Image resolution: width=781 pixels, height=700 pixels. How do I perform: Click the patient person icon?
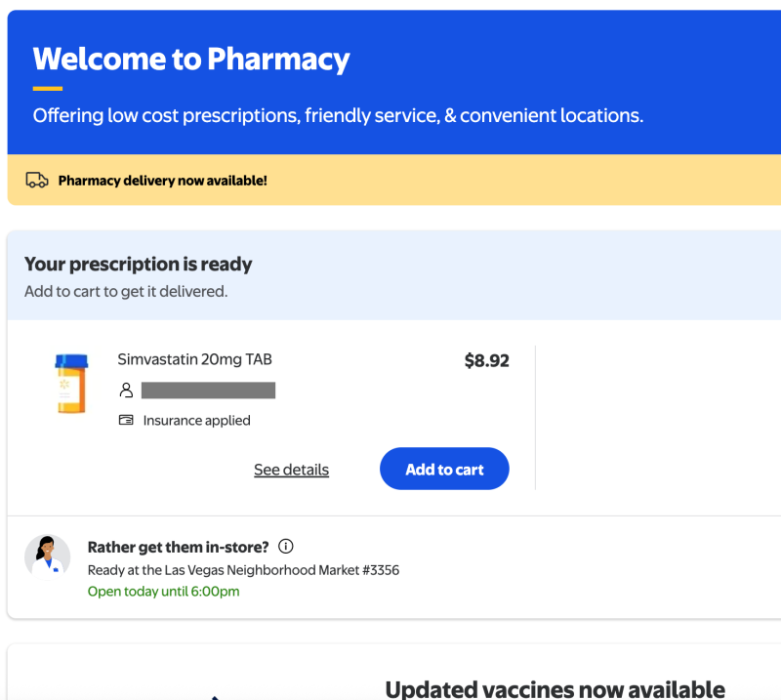click(x=126, y=391)
